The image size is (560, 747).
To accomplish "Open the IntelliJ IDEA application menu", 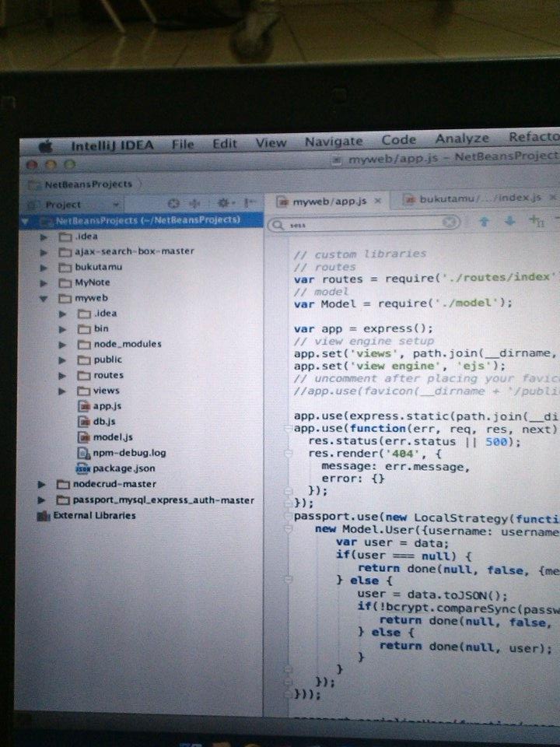I will click(112, 146).
